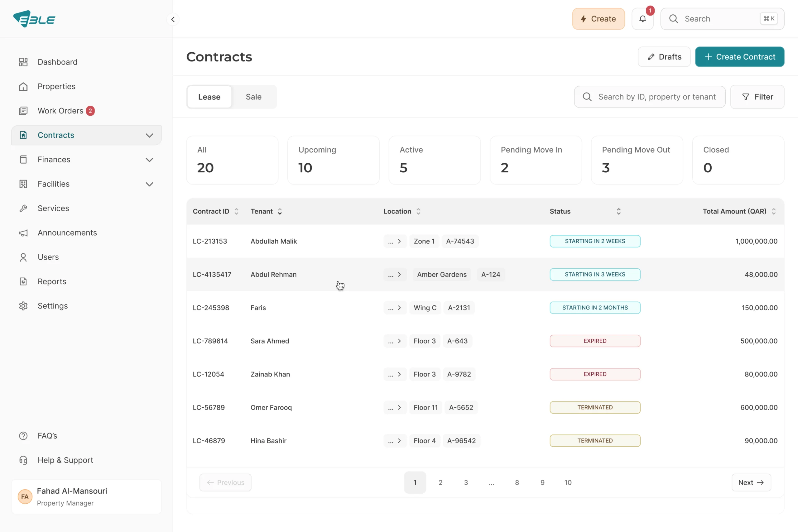Open Settings gear in sidebar
The image size is (798, 532).
tap(23, 306)
